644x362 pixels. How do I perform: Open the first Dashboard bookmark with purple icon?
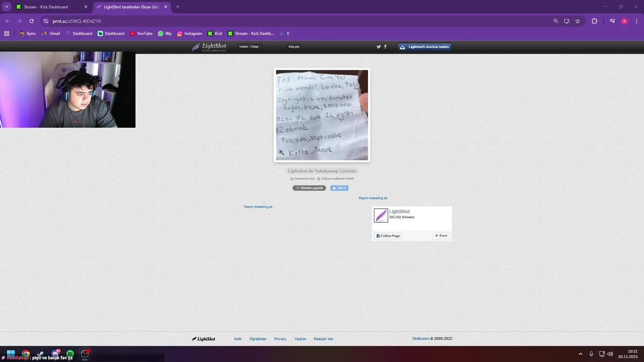79,34
